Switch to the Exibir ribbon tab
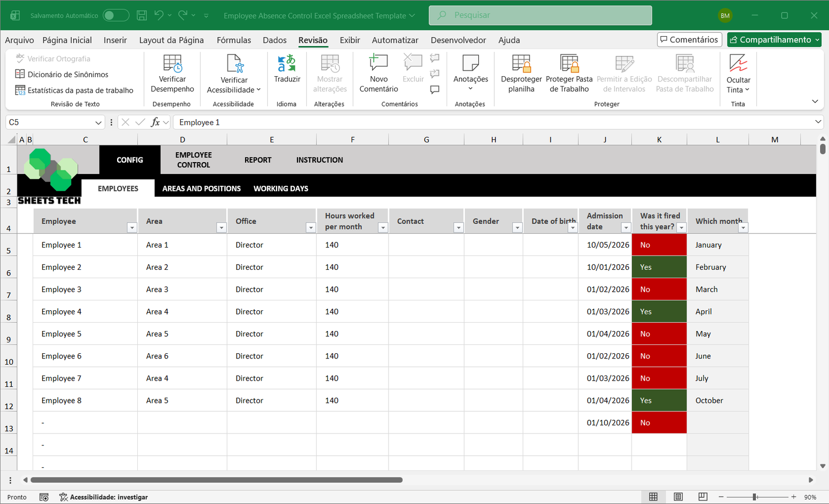 (x=350, y=40)
